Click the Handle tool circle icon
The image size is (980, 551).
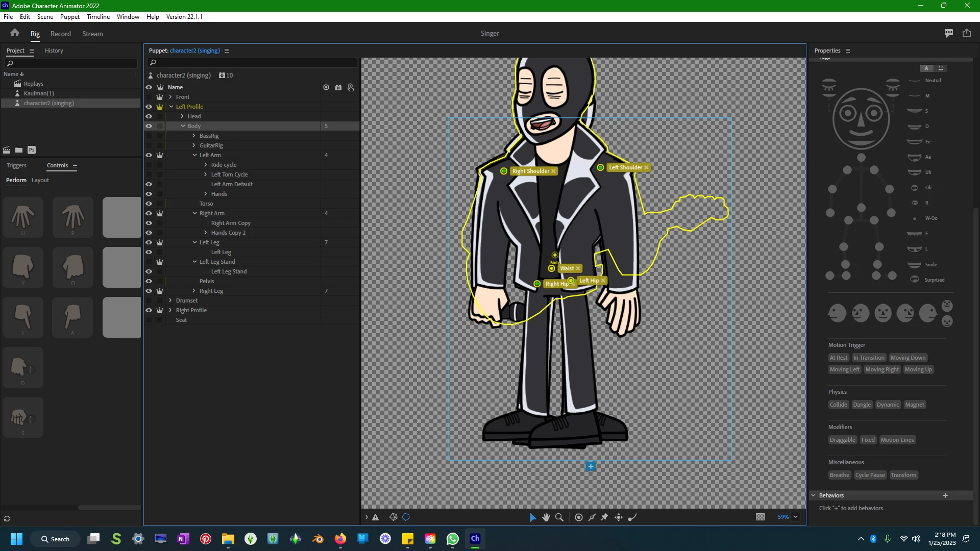(x=579, y=517)
